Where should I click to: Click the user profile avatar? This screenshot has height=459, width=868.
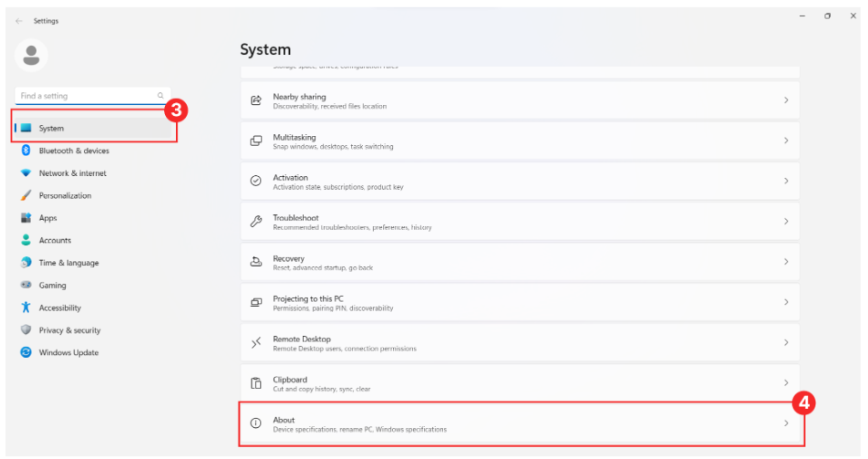tap(31, 56)
